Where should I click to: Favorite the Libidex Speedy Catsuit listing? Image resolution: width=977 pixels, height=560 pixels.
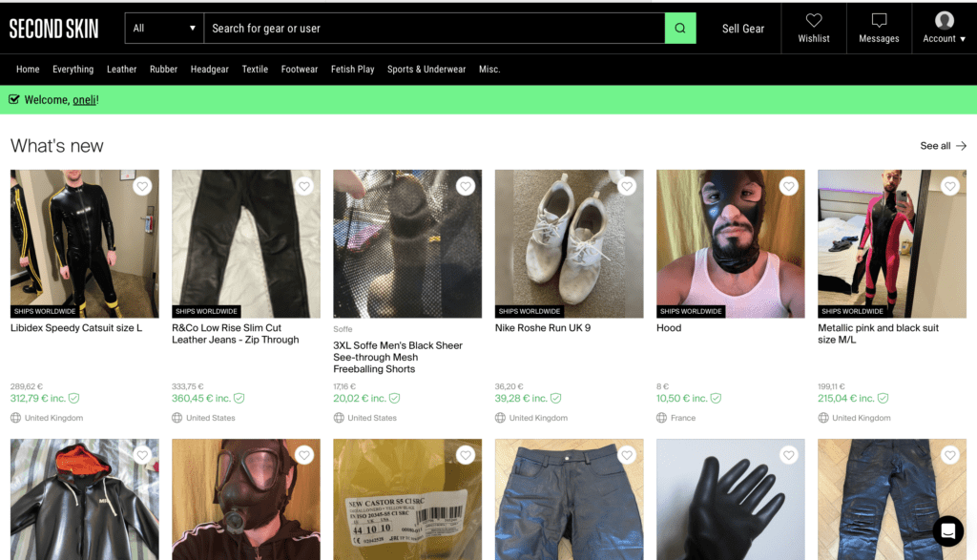click(x=142, y=186)
